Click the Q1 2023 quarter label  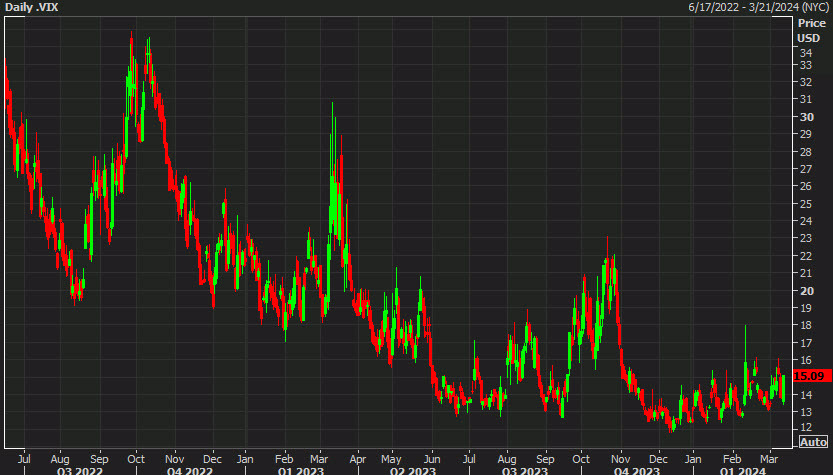click(x=301, y=471)
